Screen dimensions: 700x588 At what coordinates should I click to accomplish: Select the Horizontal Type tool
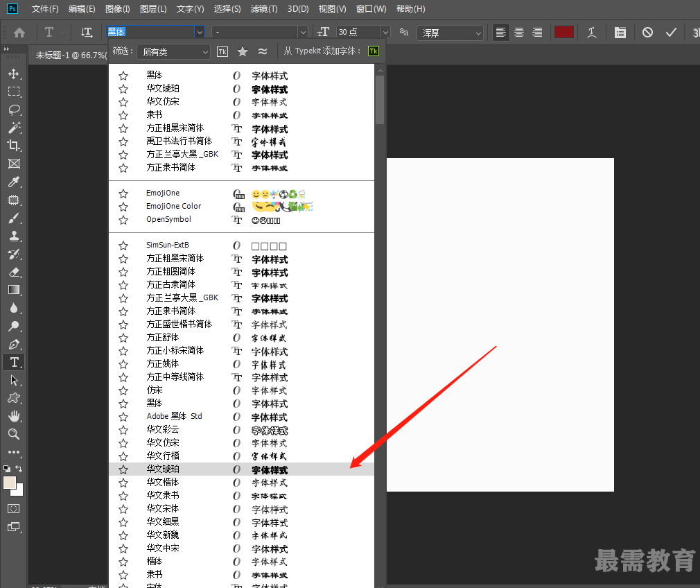point(14,363)
